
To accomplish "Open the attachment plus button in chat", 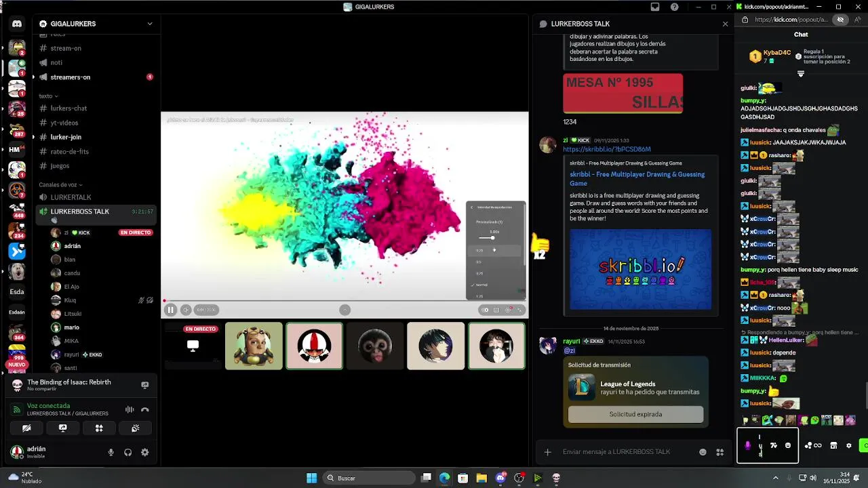I will point(547,452).
